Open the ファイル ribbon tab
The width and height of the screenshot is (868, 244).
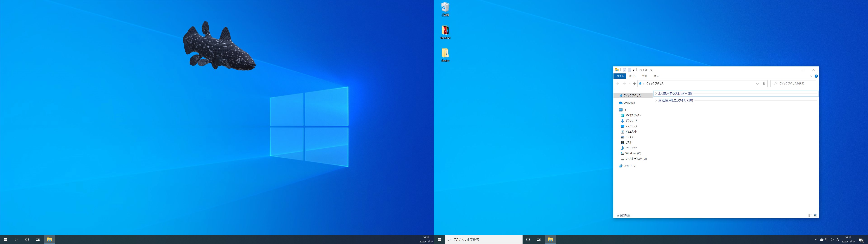click(620, 76)
